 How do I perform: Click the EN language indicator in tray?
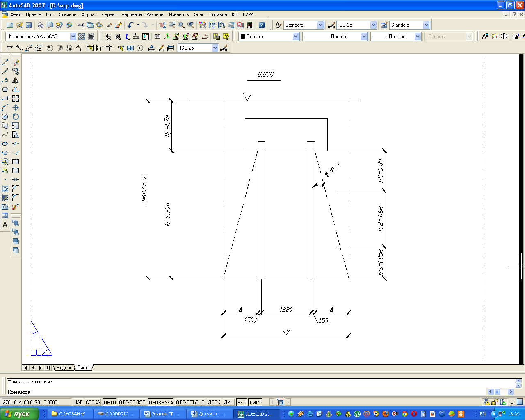[x=483, y=414]
